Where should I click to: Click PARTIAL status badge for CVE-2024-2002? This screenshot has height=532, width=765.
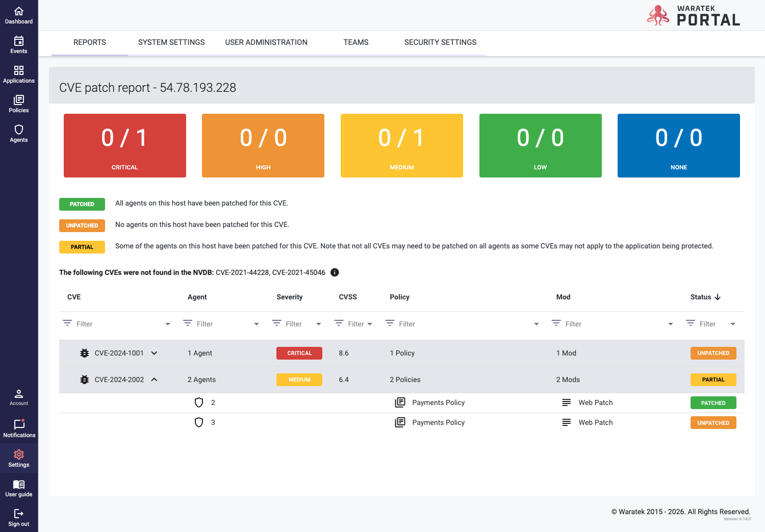[x=713, y=379]
